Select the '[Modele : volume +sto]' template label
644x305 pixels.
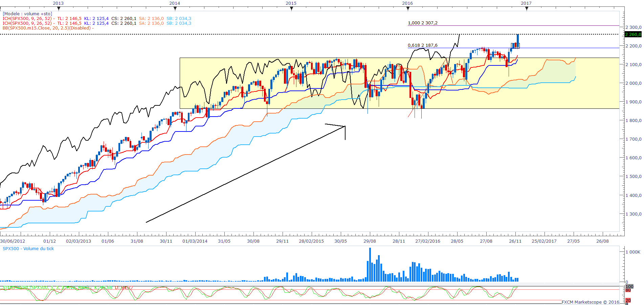tap(27, 14)
